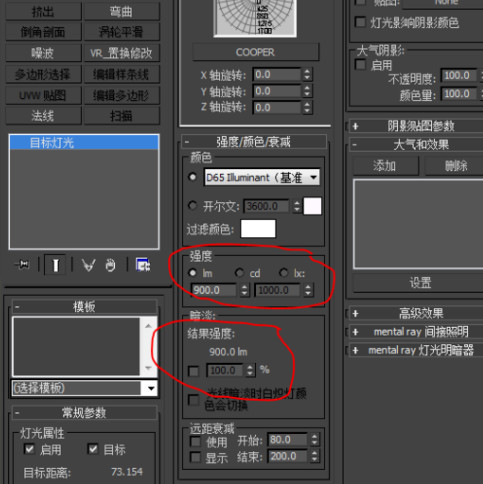Screen dimensions: 483x484
Task: Click the 900.0 intensity spinner arrows
Action: point(244,290)
